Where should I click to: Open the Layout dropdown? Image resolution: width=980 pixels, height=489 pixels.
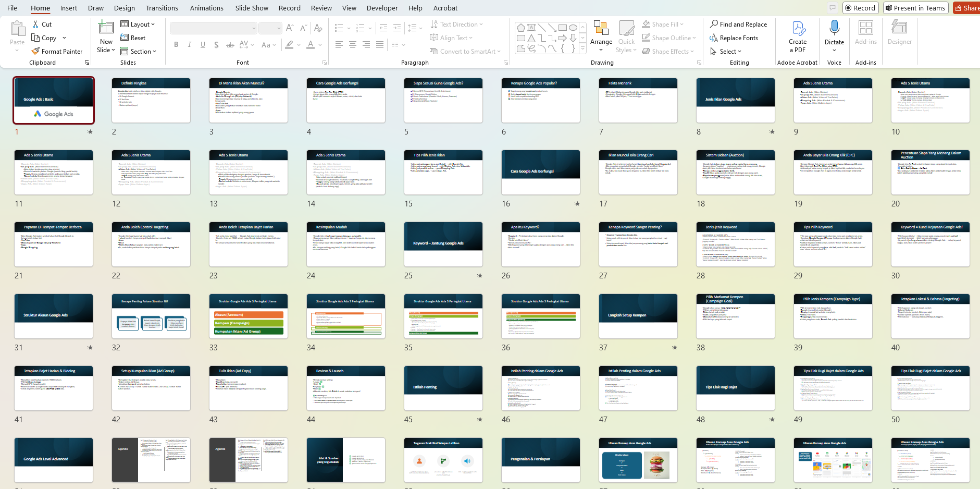click(138, 25)
